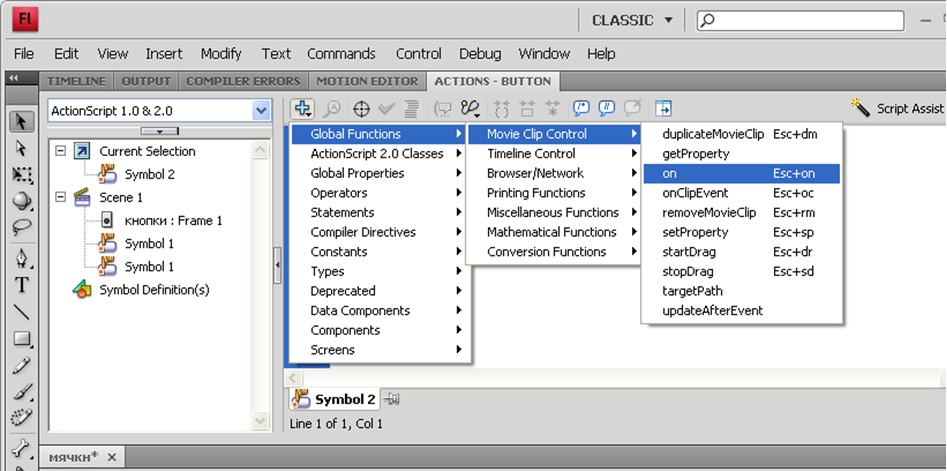Select the Lasso tool
This screenshot has width=947, height=471.
click(21, 227)
